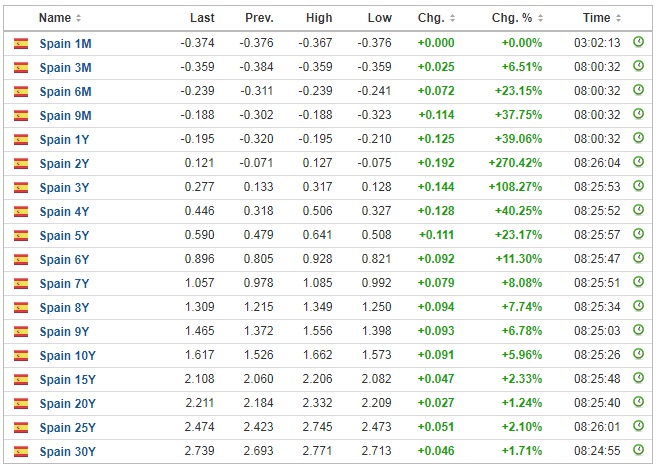The image size is (665, 470).
Task: Click the clock icon in Spain 5Y row
Action: tap(638, 234)
